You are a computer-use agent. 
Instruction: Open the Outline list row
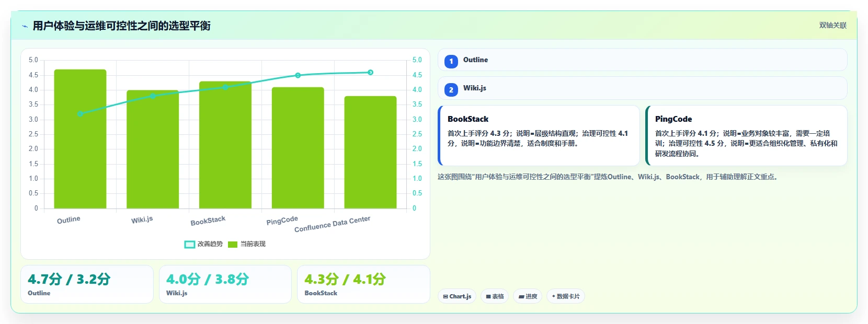click(x=642, y=60)
